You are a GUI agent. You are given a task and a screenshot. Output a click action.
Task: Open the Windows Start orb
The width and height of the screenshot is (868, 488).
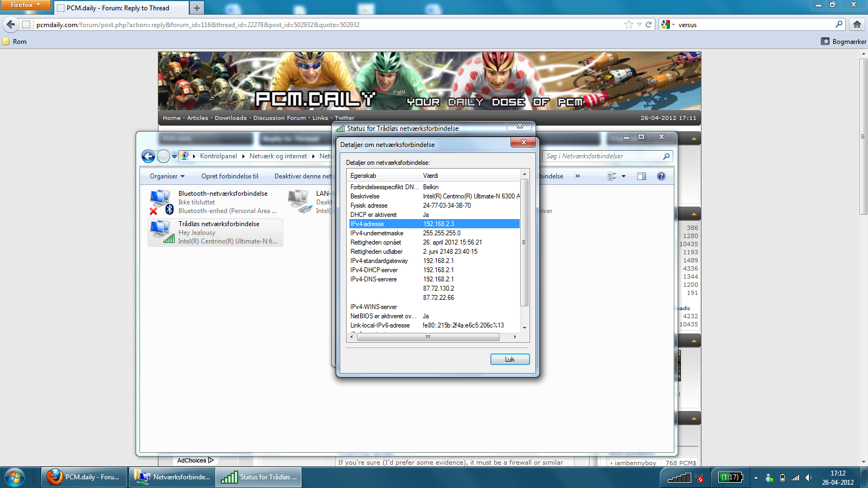pyautogui.click(x=14, y=477)
